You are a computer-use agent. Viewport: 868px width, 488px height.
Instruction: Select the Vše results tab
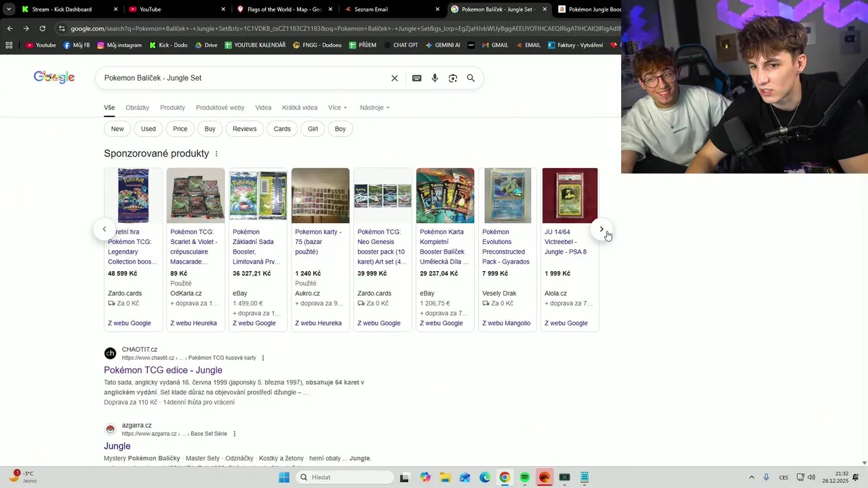[109, 108]
